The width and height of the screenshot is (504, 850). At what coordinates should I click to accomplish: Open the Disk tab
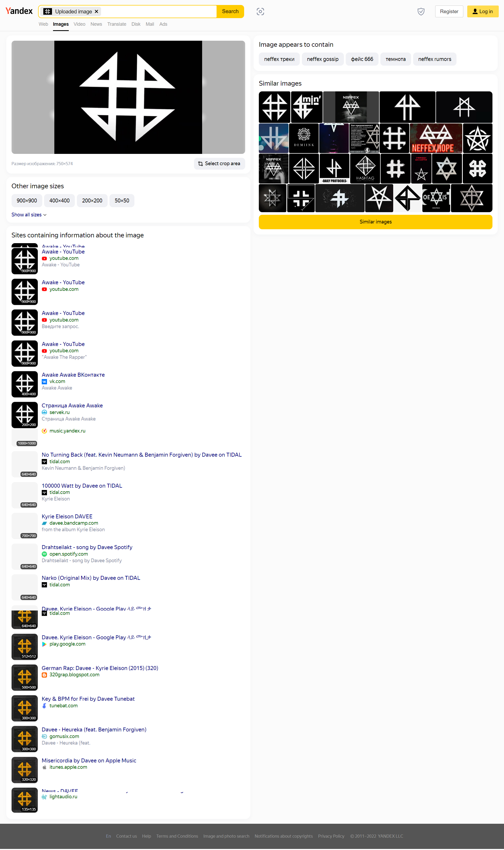[136, 24]
